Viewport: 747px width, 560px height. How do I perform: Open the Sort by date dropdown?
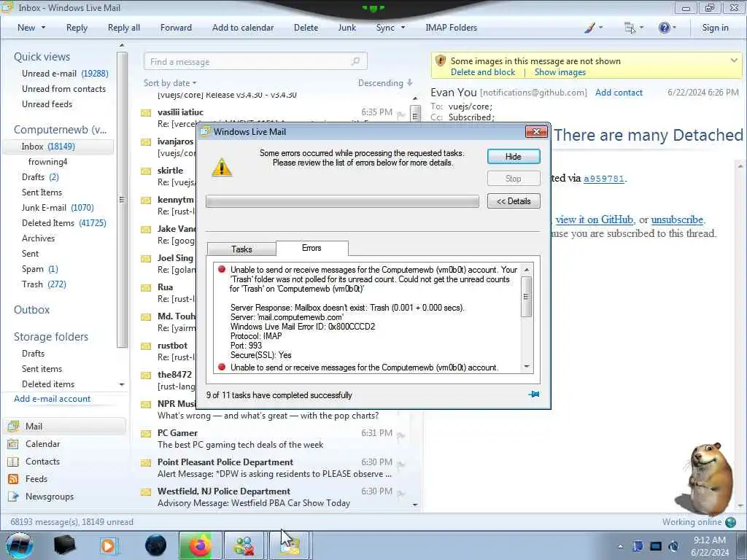coord(170,83)
